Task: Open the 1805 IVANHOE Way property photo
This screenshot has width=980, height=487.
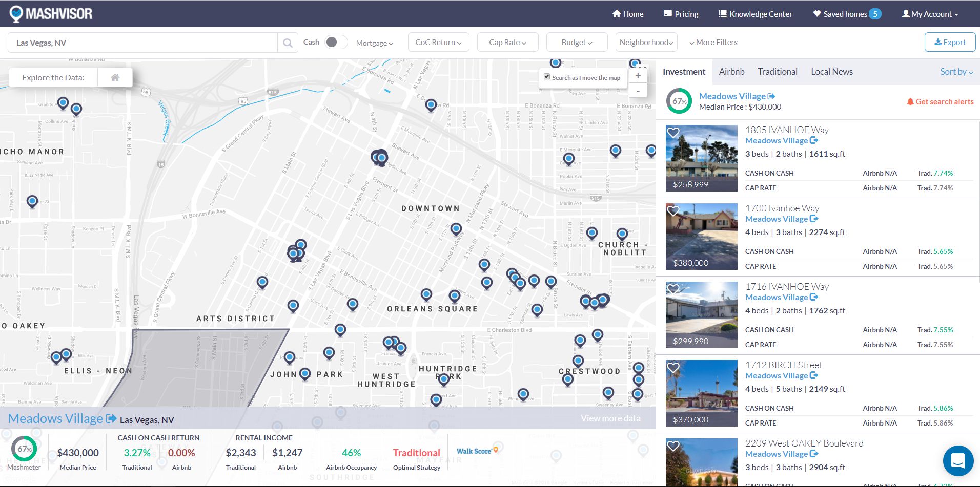Action: pyautogui.click(x=701, y=158)
